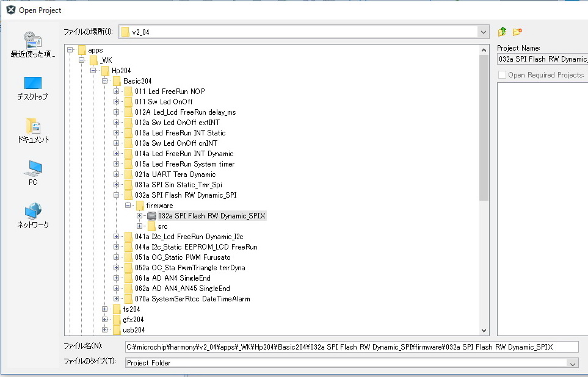The width and height of the screenshot is (588, 377).
Task: Go to the Desktop shortcut icon
Action: tap(33, 83)
